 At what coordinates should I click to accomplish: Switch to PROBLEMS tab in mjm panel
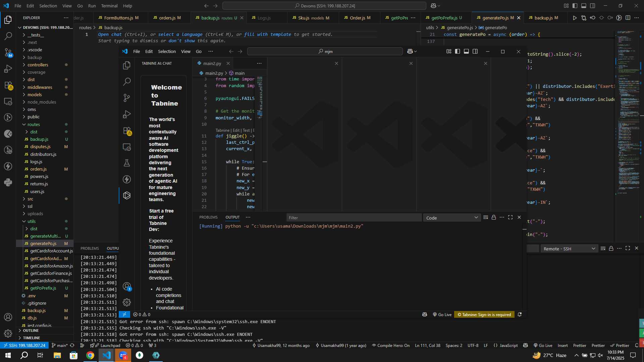pyautogui.click(x=208, y=217)
